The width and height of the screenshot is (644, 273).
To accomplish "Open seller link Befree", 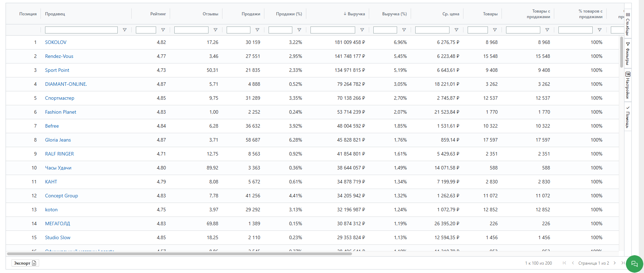I will [52, 126].
